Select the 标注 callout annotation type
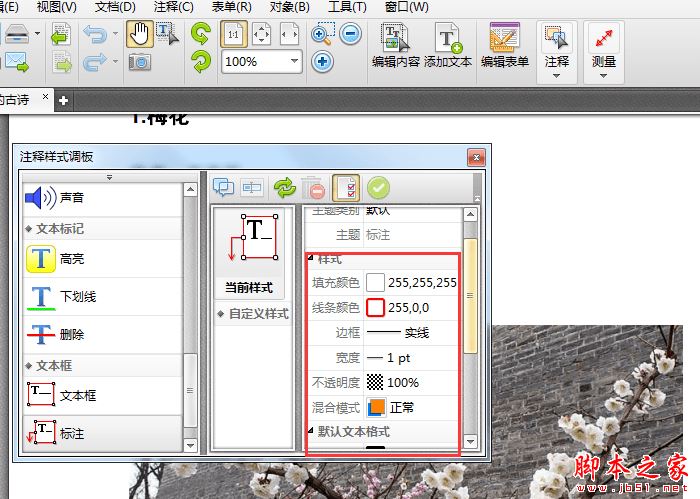The height and width of the screenshot is (499, 700). point(103,433)
